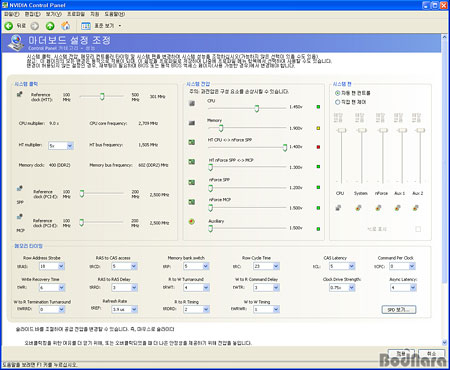Click scrollbar down arrow at bottom right
Image resolution: width=450 pixels, height=370 pixels.
tap(444, 343)
